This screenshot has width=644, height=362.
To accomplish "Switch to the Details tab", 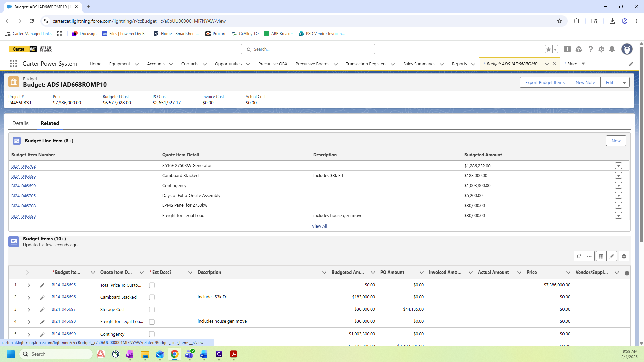I will (20, 123).
